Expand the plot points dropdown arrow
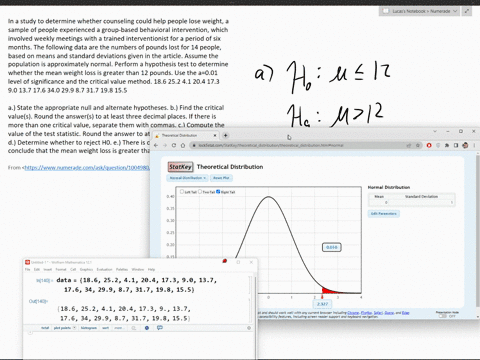The image size is (480, 360). pos(74,328)
